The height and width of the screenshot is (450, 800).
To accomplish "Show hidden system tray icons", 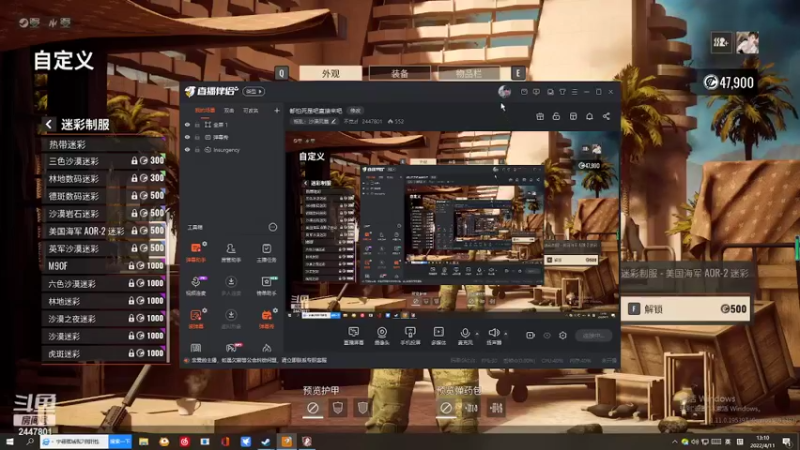I will coord(674,442).
